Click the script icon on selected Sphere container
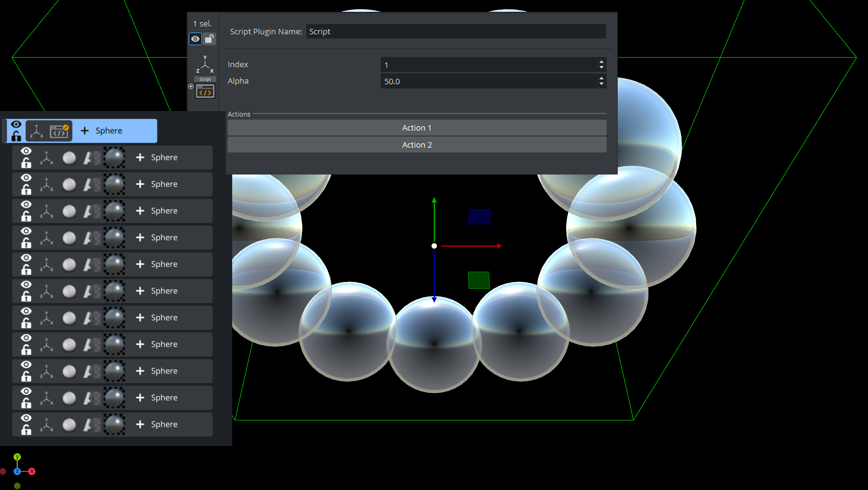This screenshot has height=490, width=868. click(60, 131)
